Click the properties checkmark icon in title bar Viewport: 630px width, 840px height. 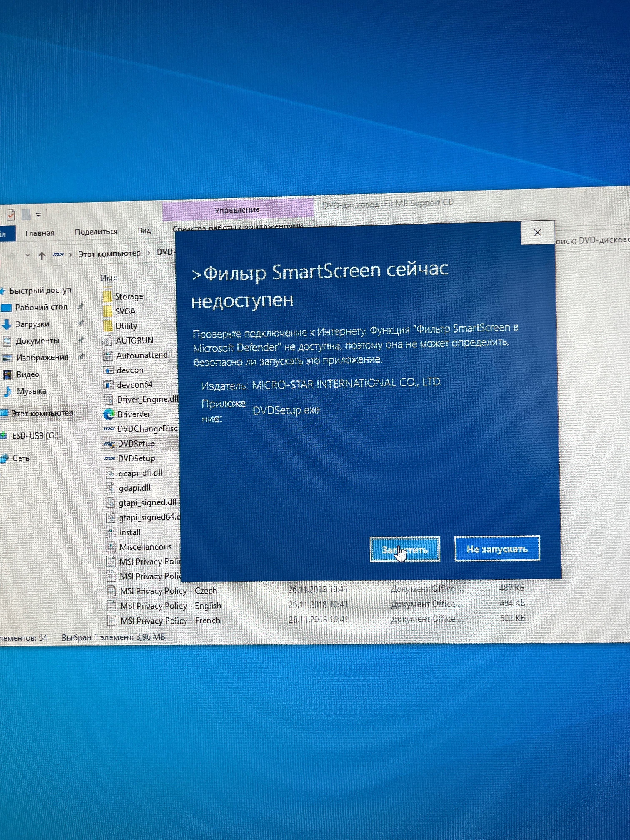(11, 215)
